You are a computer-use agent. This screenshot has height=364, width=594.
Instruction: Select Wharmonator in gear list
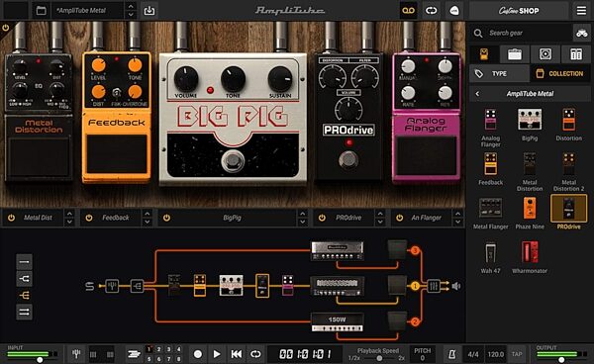coord(530,257)
